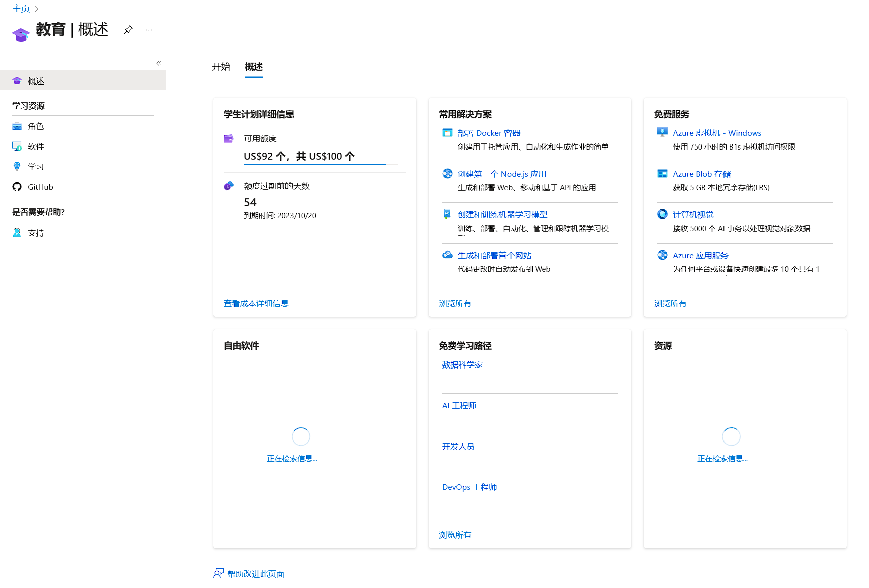Switch to the 开始 tab
Image resolution: width=869 pixels, height=588 pixels.
[221, 67]
